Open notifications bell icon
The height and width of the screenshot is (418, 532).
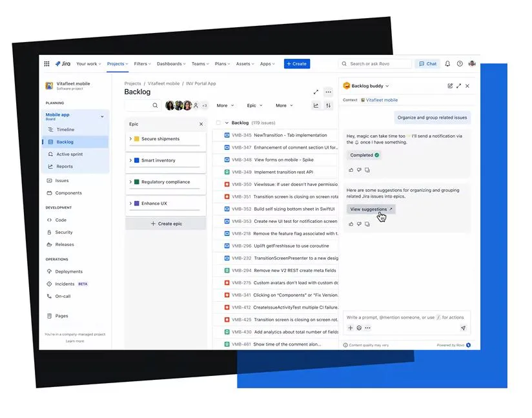(447, 64)
